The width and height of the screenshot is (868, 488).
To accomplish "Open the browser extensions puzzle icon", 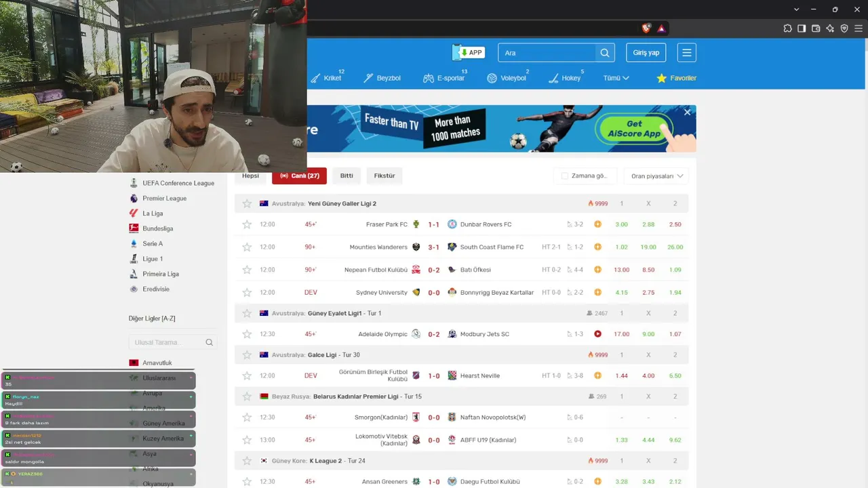I will pyautogui.click(x=787, y=28).
